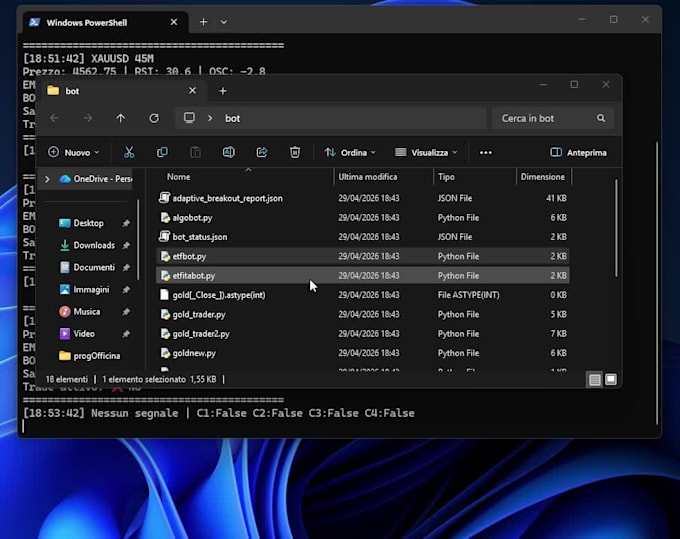The width and height of the screenshot is (680, 539).
Task: Open Video in the sidebar
Action: pyautogui.click(x=84, y=333)
